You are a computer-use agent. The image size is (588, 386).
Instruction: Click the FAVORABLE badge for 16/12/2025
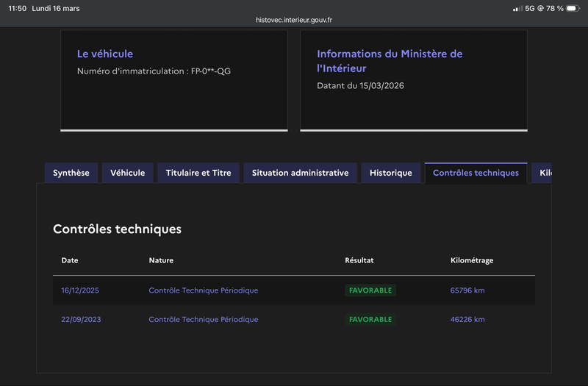tap(370, 290)
